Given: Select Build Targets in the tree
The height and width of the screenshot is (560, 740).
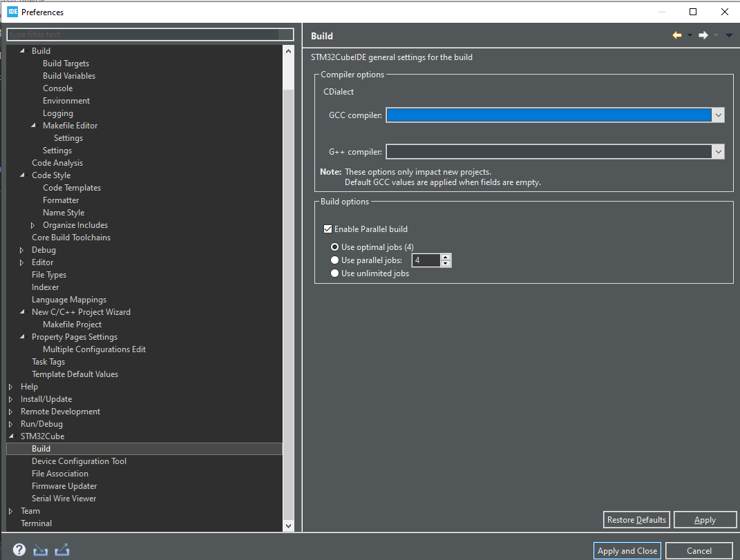Looking at the screenshot, I should click(x=66, y=64).
